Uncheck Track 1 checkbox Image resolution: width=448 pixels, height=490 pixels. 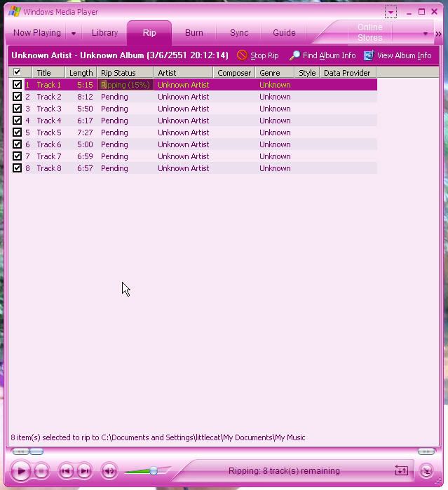pos(18,85)
